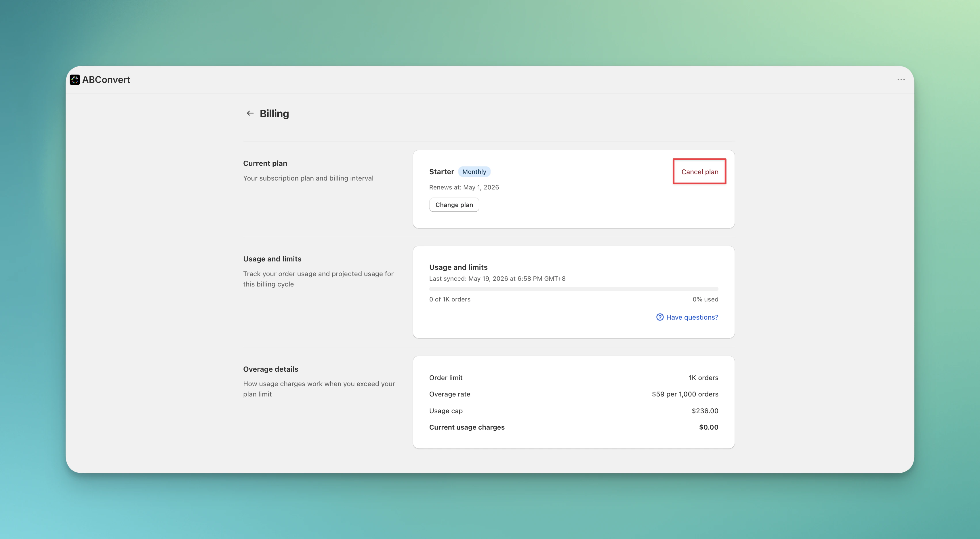The width and height of the screenshot is (980, 539).
Task: Click the '0% used' text
Action: click(705, 299)
